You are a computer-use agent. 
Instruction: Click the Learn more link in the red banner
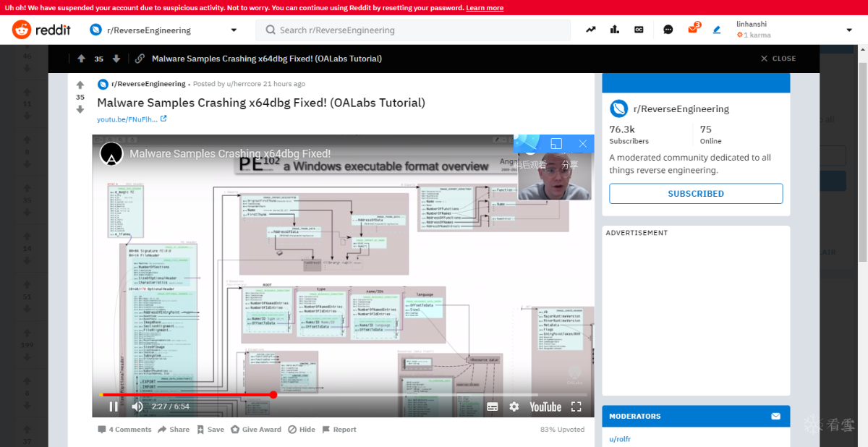[x=485, y=8]
